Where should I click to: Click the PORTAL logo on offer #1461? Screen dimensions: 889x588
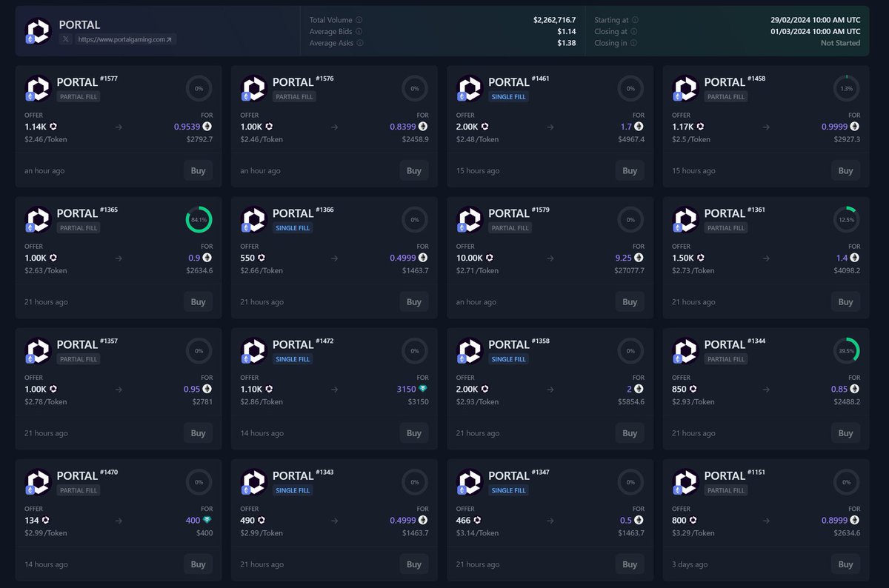[470, 87]
